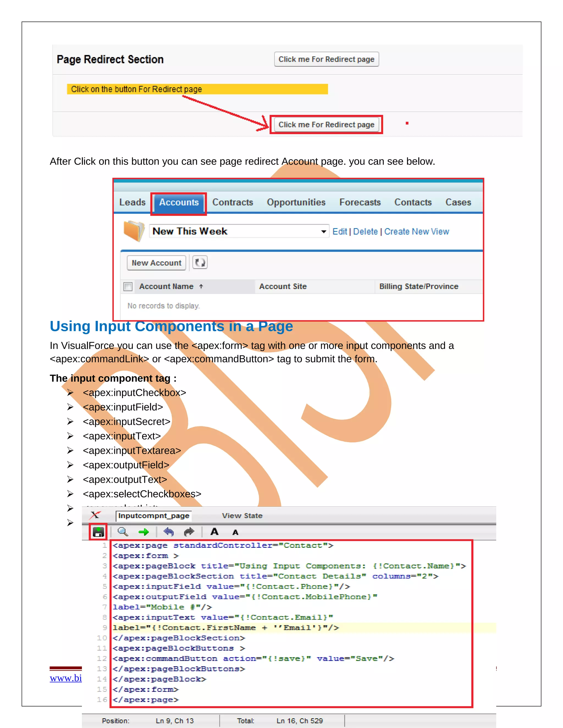Screen dimensions: 563x728
Task: Switch to the Contacts tab
Action: [x=413, y=202]
